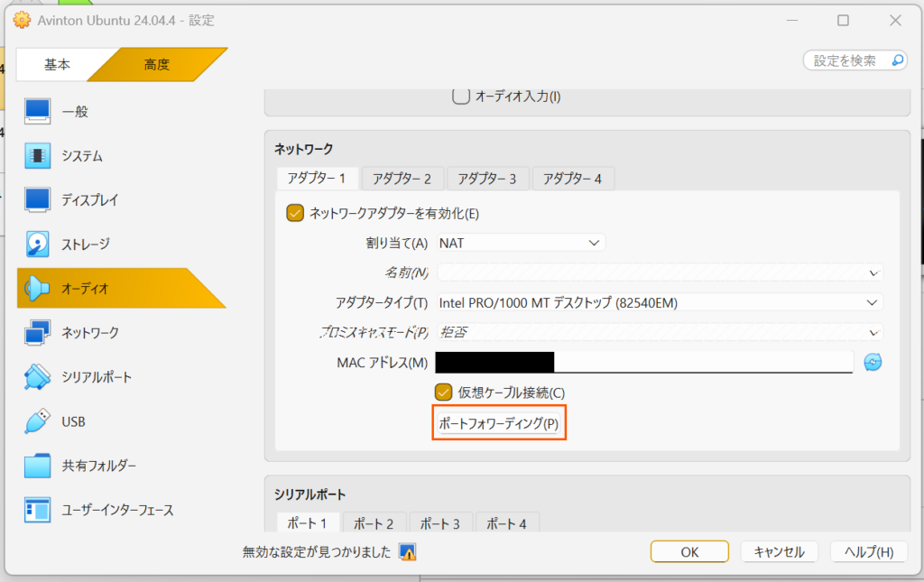Click the MAC アドレス(M) input field
The image size is (924, 582).
click(x=644, y=362)
